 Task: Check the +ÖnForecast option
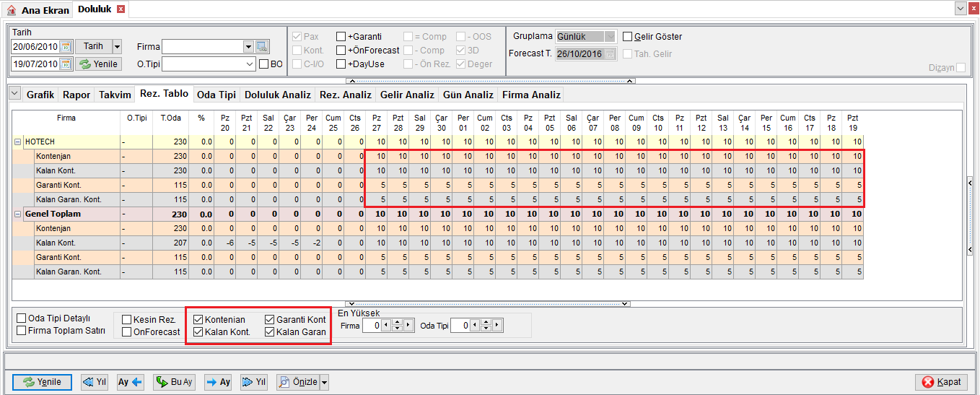[x=341, y=50]
